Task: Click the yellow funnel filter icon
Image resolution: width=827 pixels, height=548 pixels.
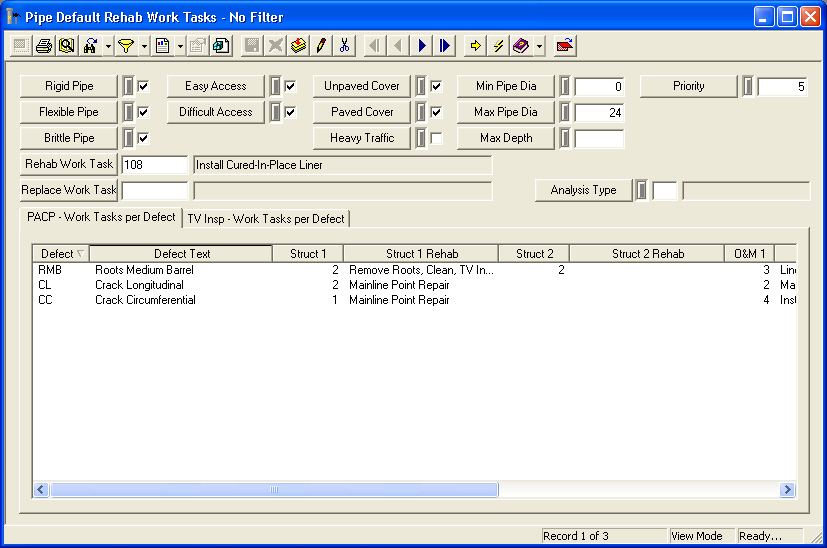Action: [x=126, y=46]
